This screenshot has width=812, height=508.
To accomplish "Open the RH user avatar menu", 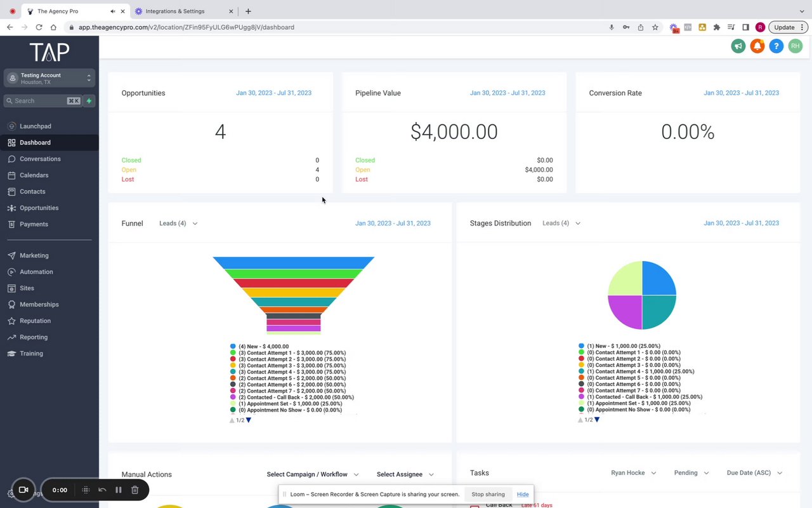I will pyautogui.click(x=795, y=46).
